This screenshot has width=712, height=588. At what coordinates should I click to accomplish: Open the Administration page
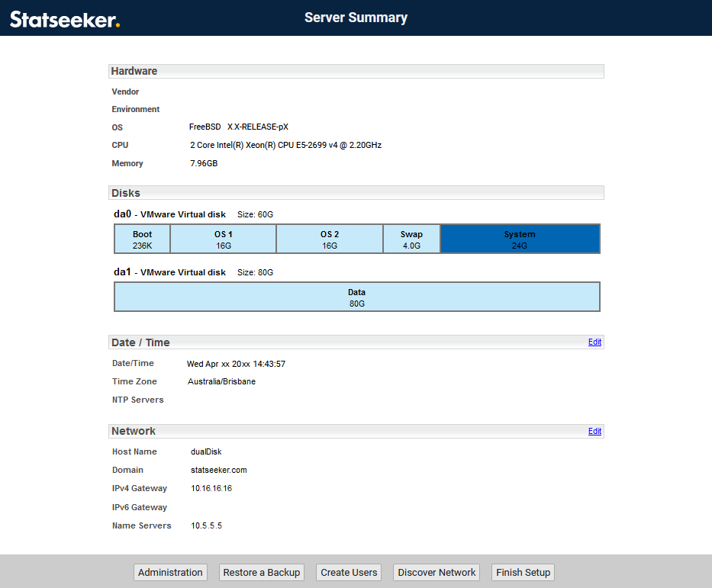tap(170, 573)
